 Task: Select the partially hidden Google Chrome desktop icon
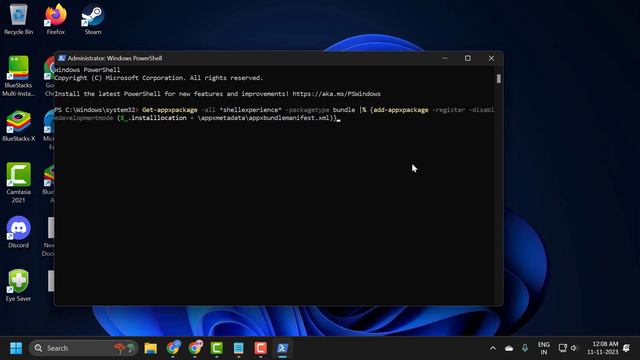click(x=49, y=76)
